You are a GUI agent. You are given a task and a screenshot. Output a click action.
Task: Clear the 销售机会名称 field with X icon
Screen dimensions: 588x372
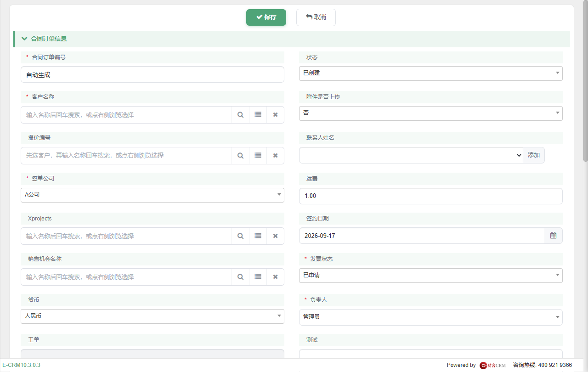pyautogui.click(x=275, y=277)
